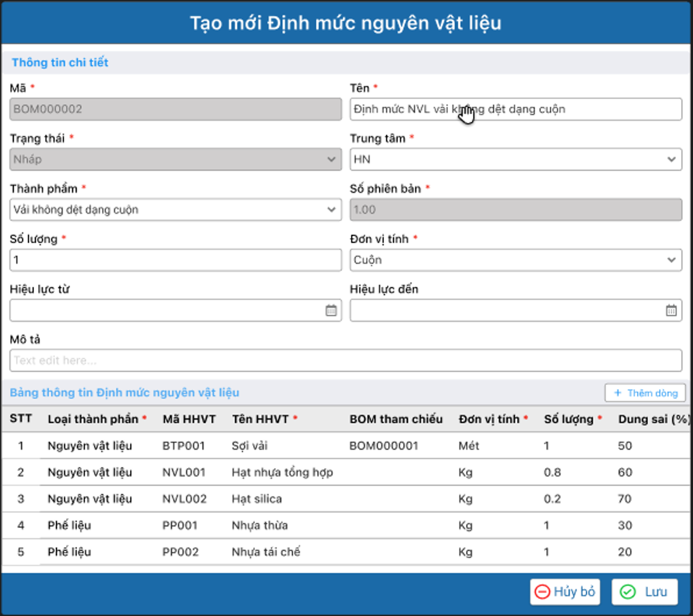This screenshot has width=693, height=616.
Task: Select the Hạt silica table row
Action: pyautogui.click(x=256, y=499)
